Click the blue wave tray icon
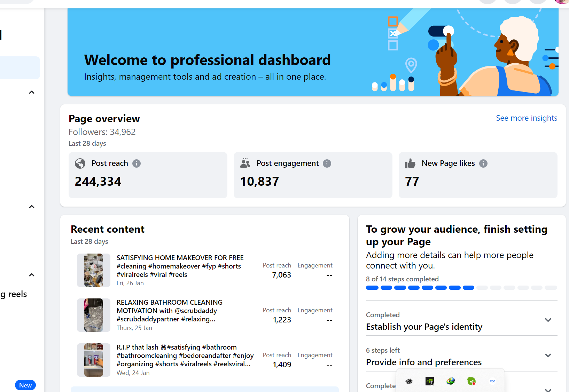The width and height of the screenshot is (569, 392). (492, 381)
